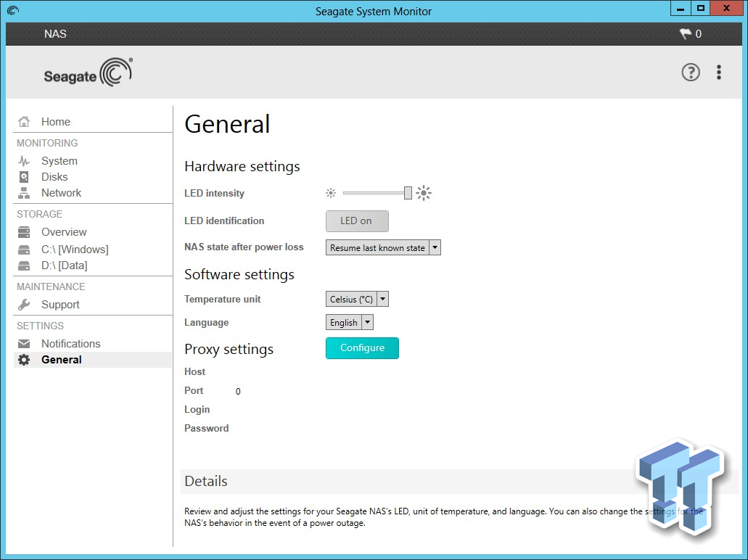The image size is (748, 560).
Task: Click the Configure proxy settings button
Action: tap(362, 348)
